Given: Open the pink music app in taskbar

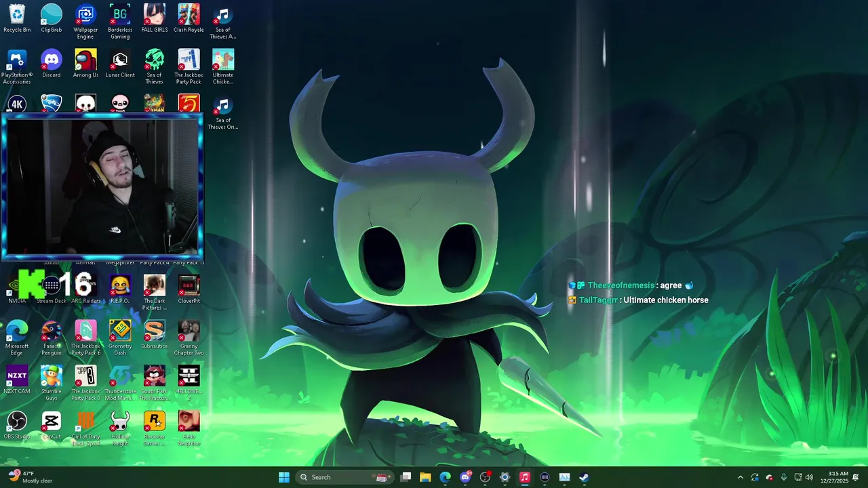Looking at the screenshot, I should coord(524,477).
